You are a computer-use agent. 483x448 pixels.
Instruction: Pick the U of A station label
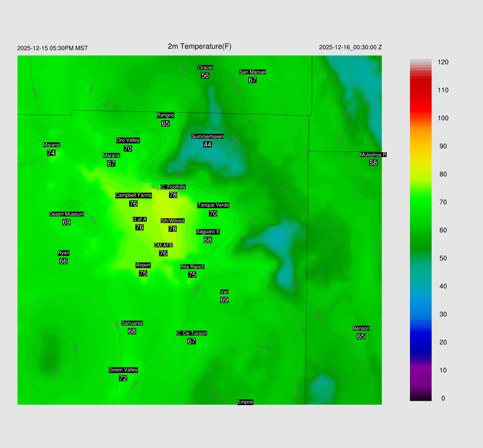tap(140, 219)
